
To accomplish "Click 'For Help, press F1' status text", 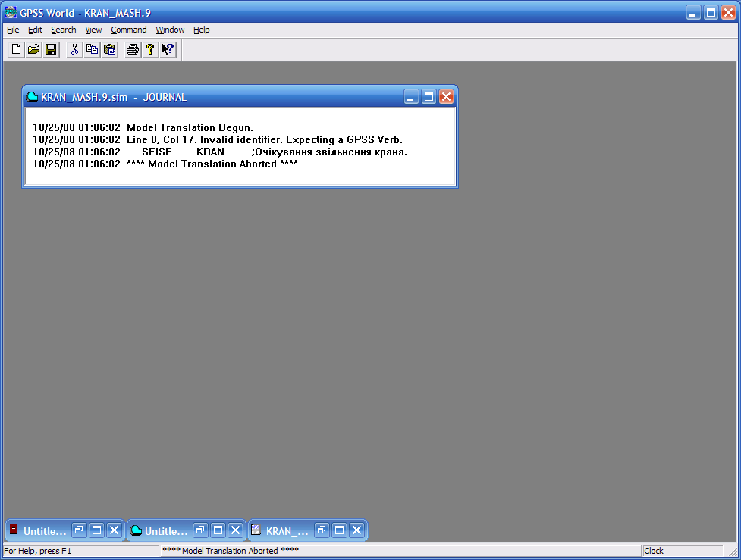I will coord(38,551).
